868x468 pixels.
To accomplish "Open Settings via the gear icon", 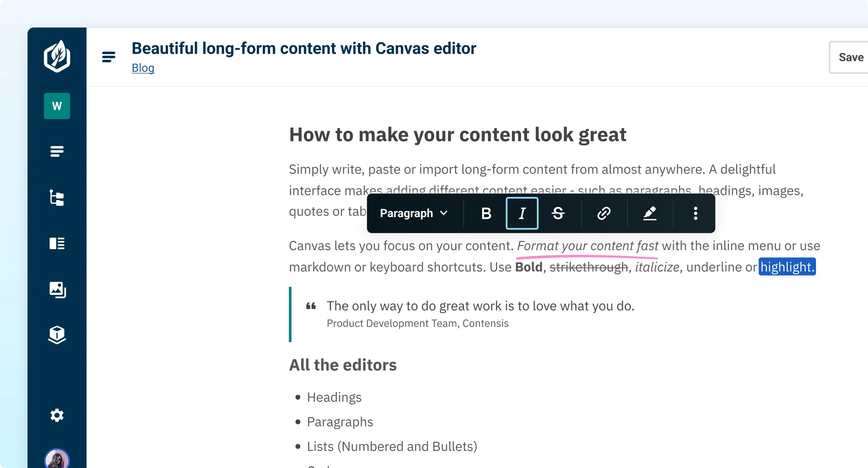I will click(57, 415).
